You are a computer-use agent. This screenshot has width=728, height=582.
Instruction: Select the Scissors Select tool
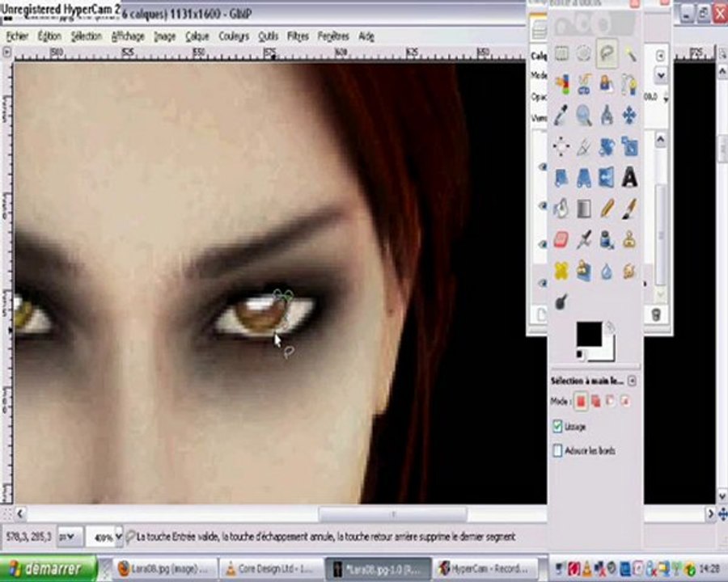[x=583, y=85]
